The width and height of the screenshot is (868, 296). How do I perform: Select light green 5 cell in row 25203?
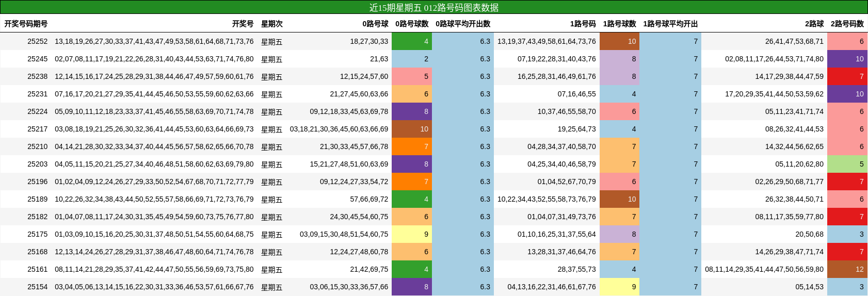point(847,164)
